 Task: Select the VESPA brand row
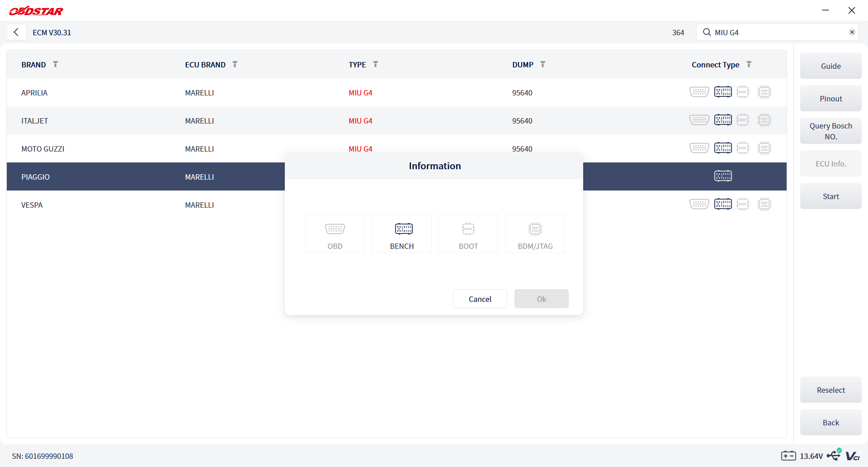(396, 205)
